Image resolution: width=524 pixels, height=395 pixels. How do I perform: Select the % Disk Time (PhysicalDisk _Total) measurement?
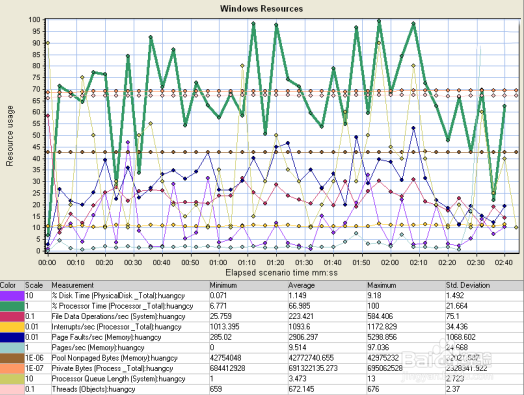pos(118,296)
